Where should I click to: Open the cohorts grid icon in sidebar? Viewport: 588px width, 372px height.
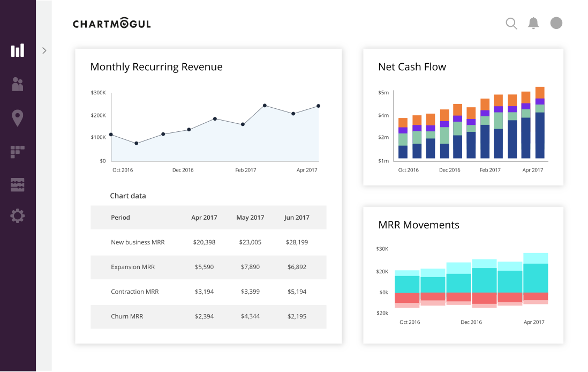pyautogui.click(x=18, y=152)
